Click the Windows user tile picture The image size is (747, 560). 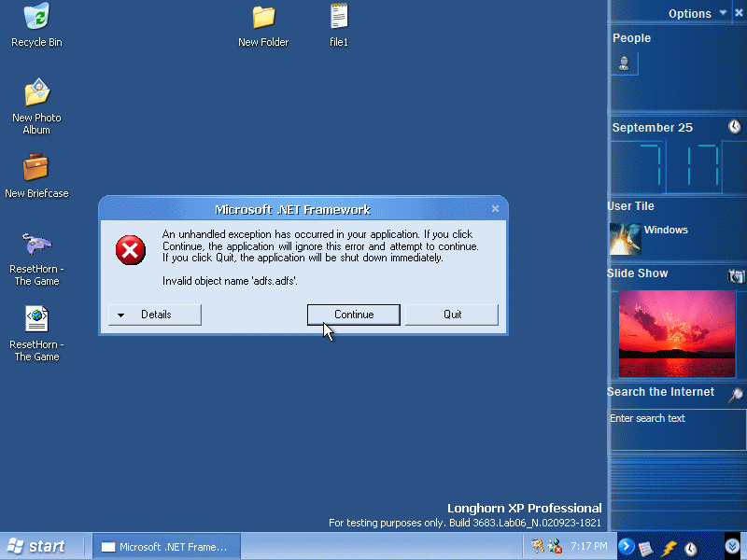click(x=625, y=239)
